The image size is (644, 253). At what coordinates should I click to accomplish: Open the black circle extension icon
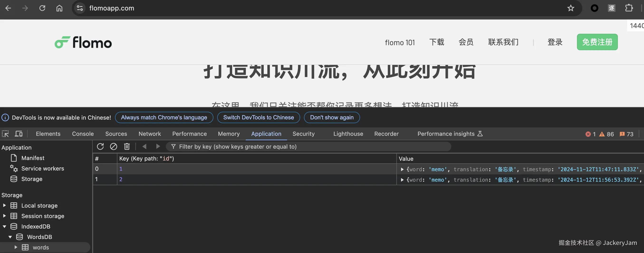pyautogui.click(x=594, y=8)
